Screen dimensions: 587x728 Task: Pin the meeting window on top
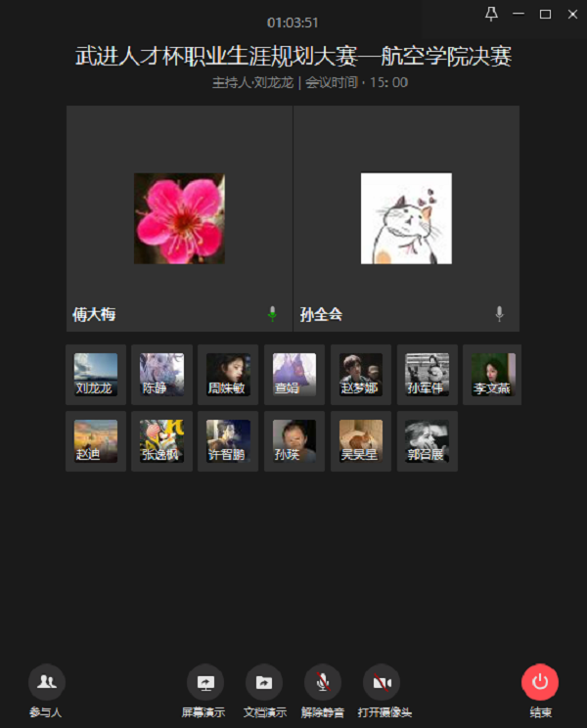(x=491, y=14)
